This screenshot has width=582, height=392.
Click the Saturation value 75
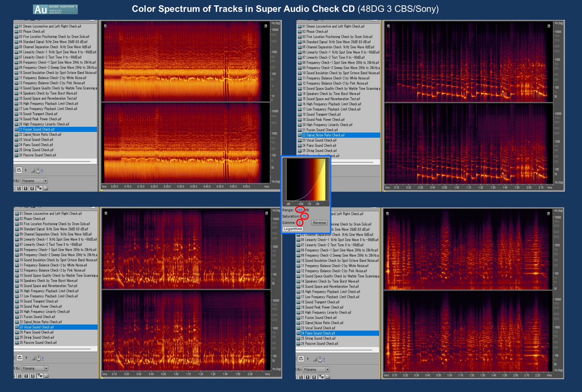pyautogui.click(x=304, y=216)
